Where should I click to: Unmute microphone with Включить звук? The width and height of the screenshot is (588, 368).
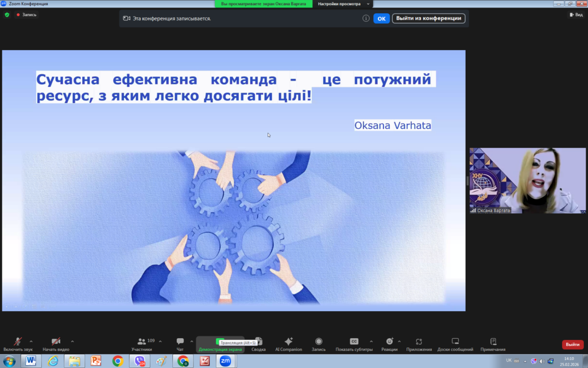coord(18,342)
